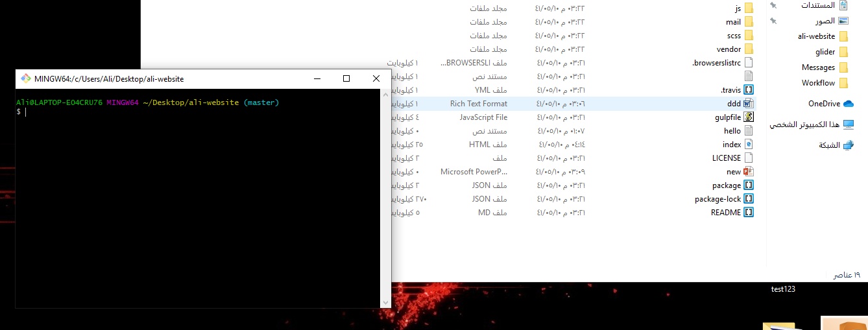Select the .browserslistrc file icon
This screenshot has width=868, height=330.
tap(749, 63)
